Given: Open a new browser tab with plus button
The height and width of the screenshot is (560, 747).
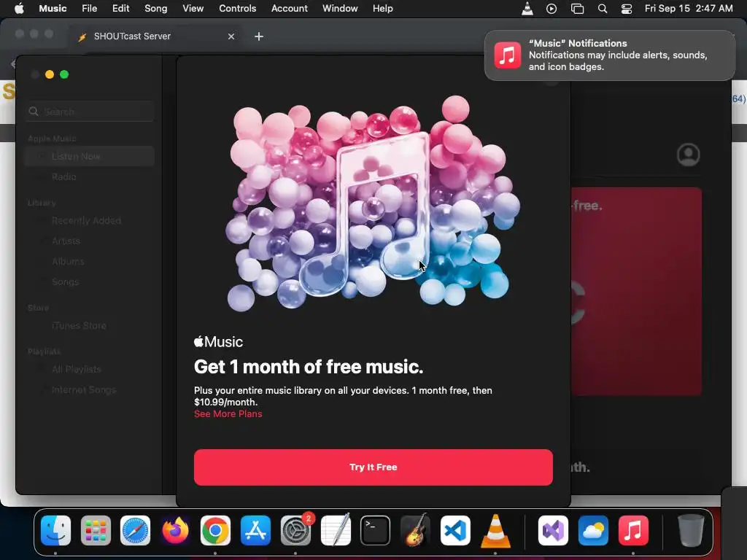Looking at the screenshot, I should [x=259, y=36].
